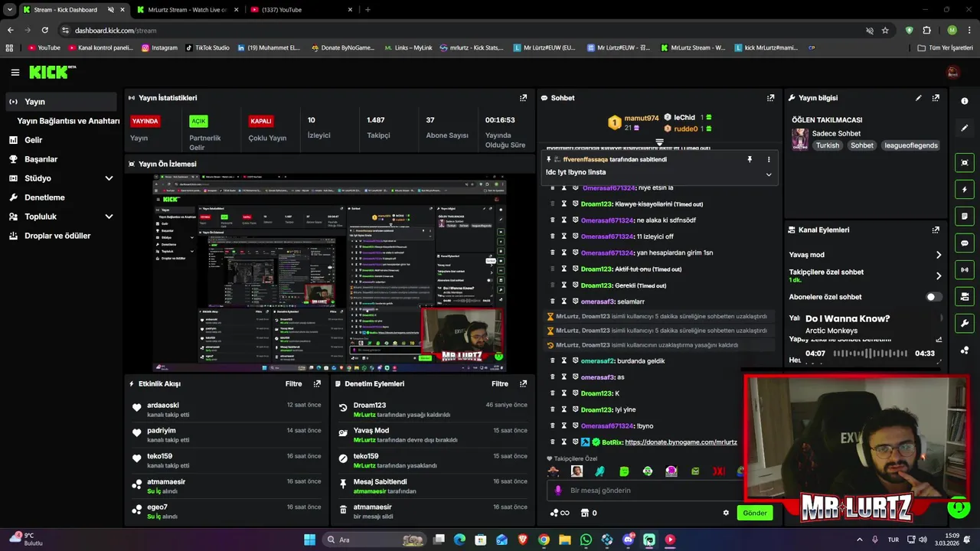
Task: Delete omerasaf3's 'selamlarr' message with trash icon
Action: click(552, 302)
